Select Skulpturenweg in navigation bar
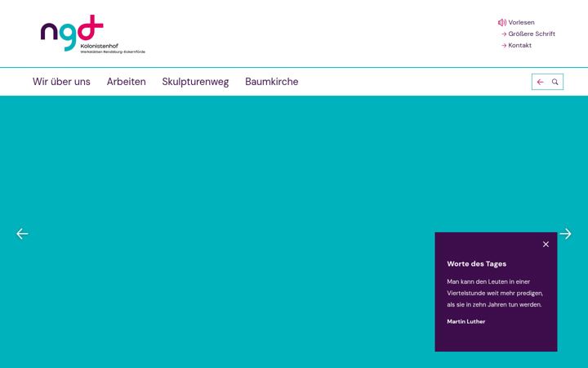This screenshot has height=368, width=588. [x=195, y=82]
